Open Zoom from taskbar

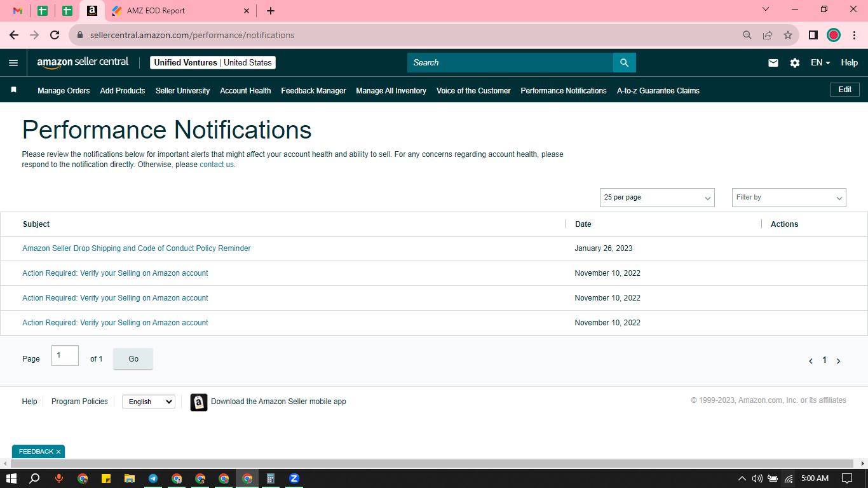pyautogui.click(x=294, y=478)
